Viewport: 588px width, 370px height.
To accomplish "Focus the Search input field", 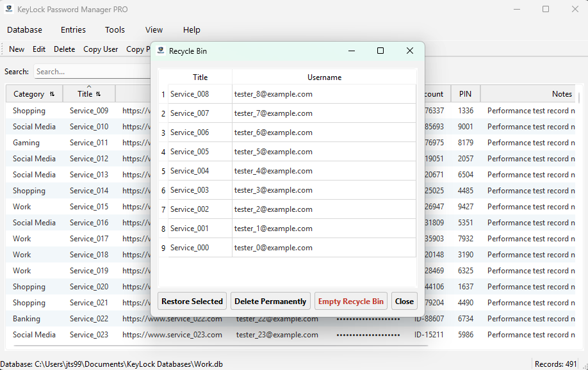I will pos(92,72).
